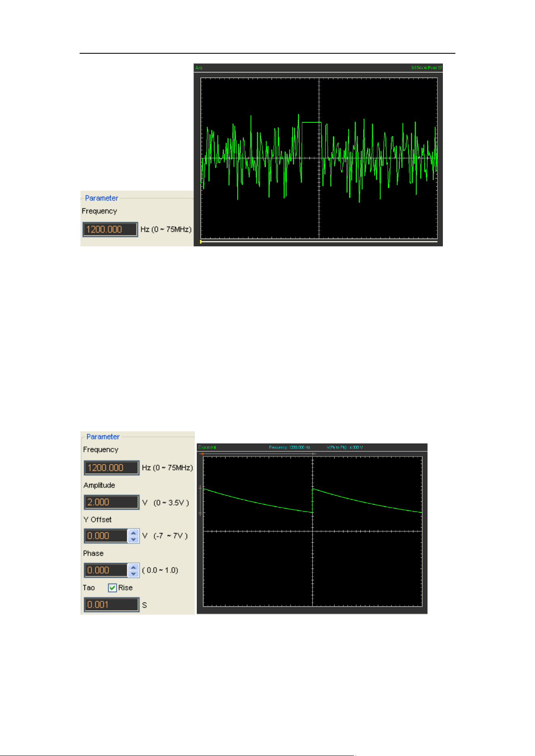
Task: Click the 'S' unit beside the Tao field
Action: (144, 605)
